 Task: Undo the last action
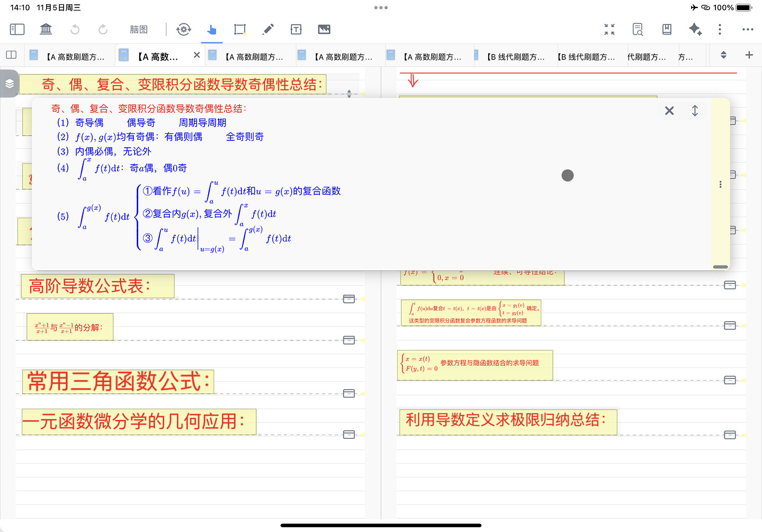tap(75, 30)
